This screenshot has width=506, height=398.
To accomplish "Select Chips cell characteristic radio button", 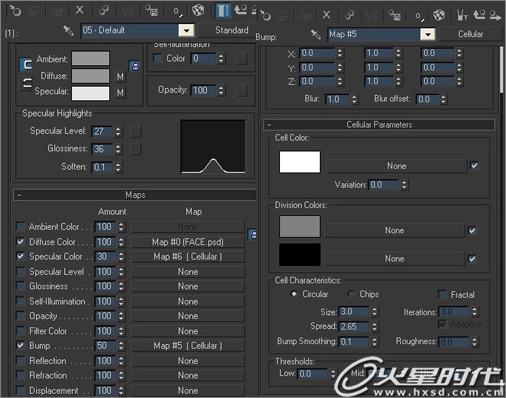I will (x=351, y=294).
